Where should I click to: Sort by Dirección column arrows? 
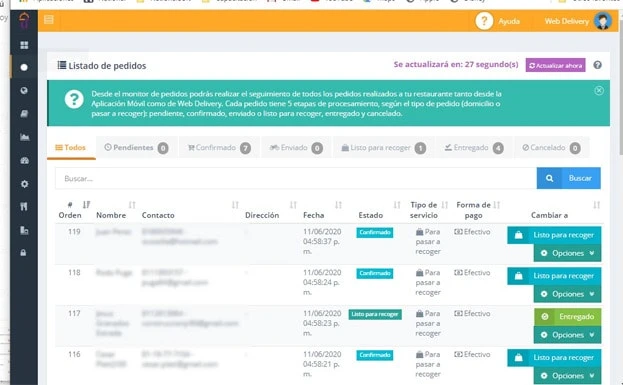[x=293, y=205]
